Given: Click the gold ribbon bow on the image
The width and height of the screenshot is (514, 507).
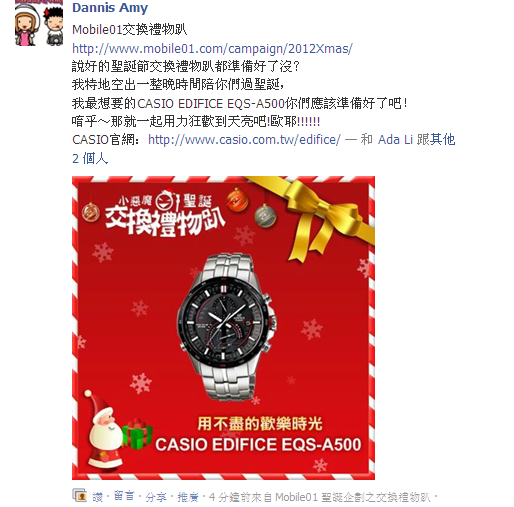Looking at the screenshot, I should (320, 218).
